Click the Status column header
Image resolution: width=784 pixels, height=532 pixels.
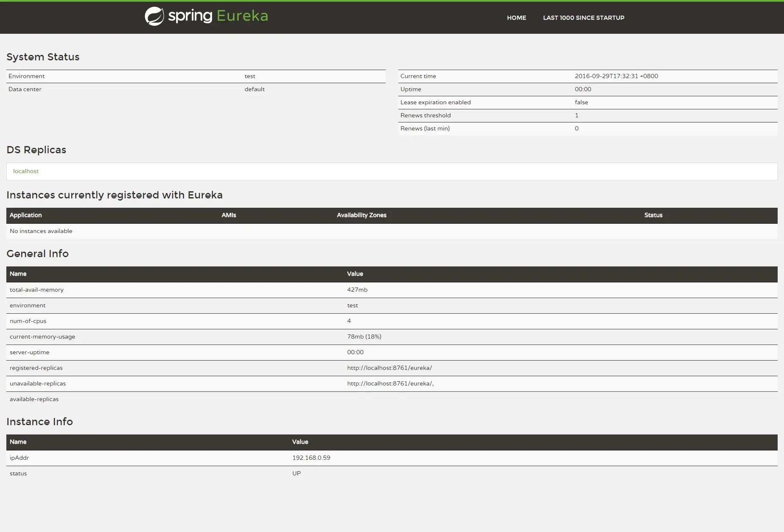(653, 215)
